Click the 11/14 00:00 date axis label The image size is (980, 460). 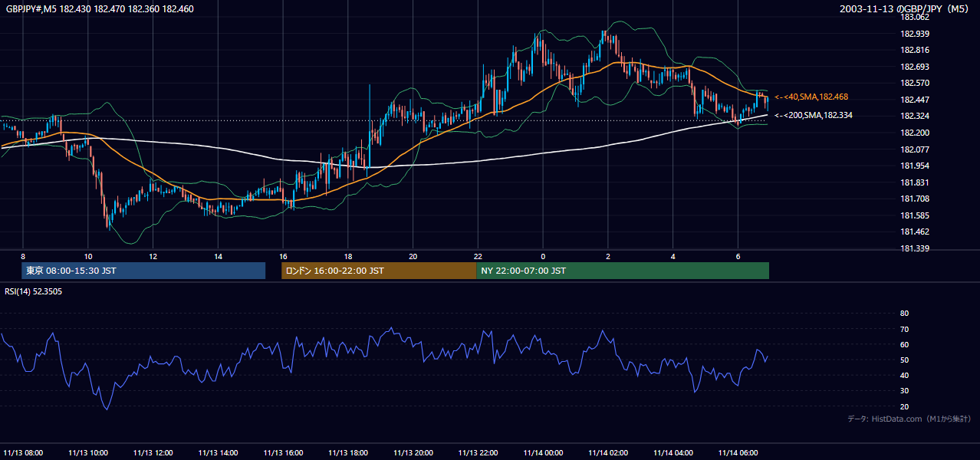[x=543, y=452]
